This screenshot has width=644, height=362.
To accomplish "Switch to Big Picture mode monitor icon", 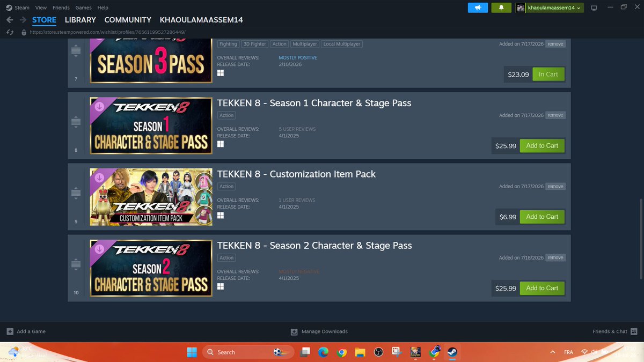I will click(594, 8).
